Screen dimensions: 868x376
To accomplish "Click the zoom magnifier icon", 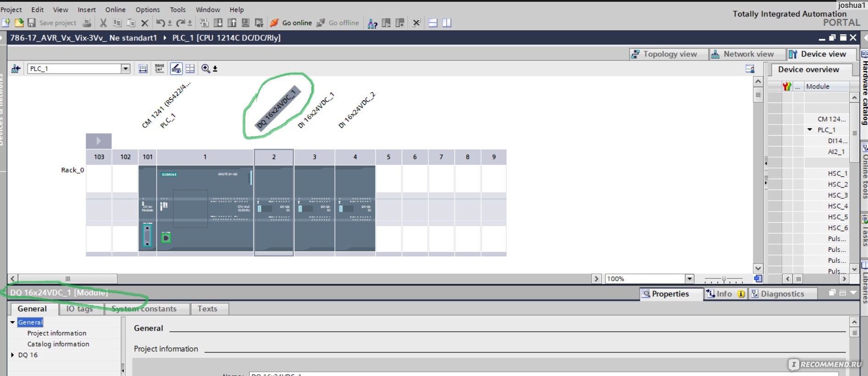I will (206, 68).
